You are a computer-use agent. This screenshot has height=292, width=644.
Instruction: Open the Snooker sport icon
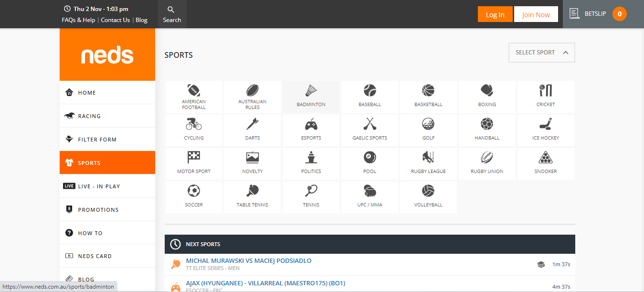pyautogui.click(x=546, y=158)
